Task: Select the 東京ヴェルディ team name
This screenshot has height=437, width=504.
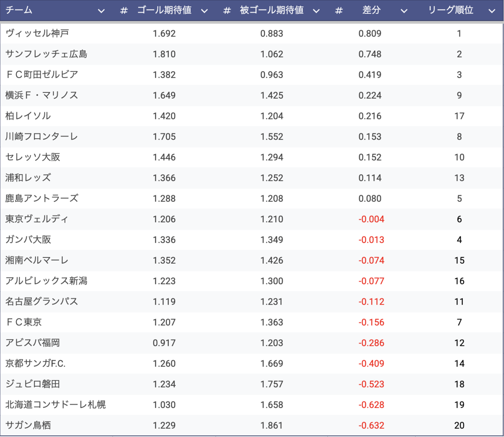Action: [37, 218]
